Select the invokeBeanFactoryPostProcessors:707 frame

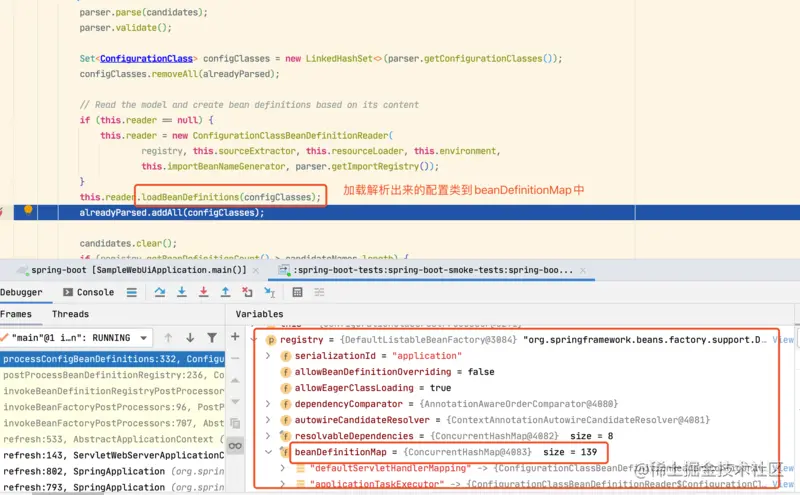[112, 423]
